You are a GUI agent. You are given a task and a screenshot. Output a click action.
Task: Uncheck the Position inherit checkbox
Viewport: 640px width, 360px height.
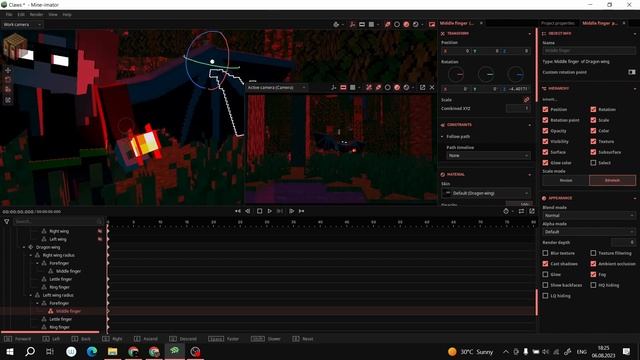545,109
